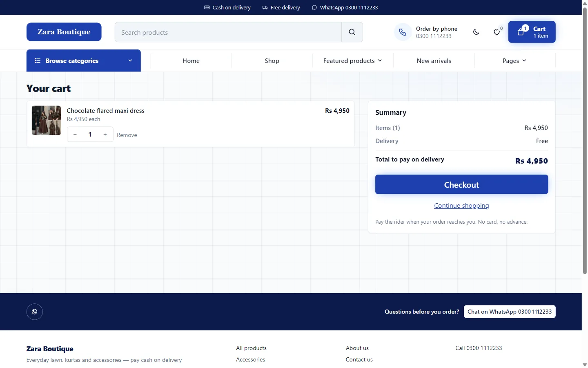Screen dimensions: 588x368
Task: Click the round WhatsApp icon in footer band
Action: [35, 312]
